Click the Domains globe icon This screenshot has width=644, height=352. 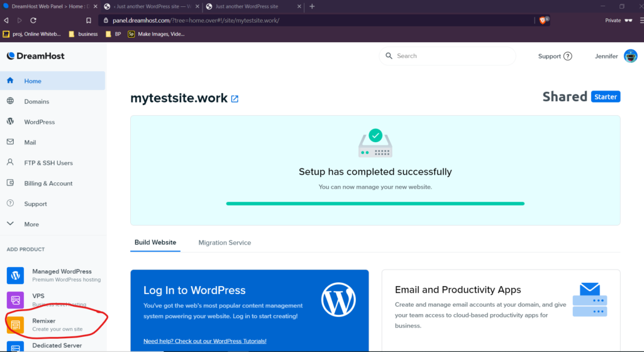(10, 101)
